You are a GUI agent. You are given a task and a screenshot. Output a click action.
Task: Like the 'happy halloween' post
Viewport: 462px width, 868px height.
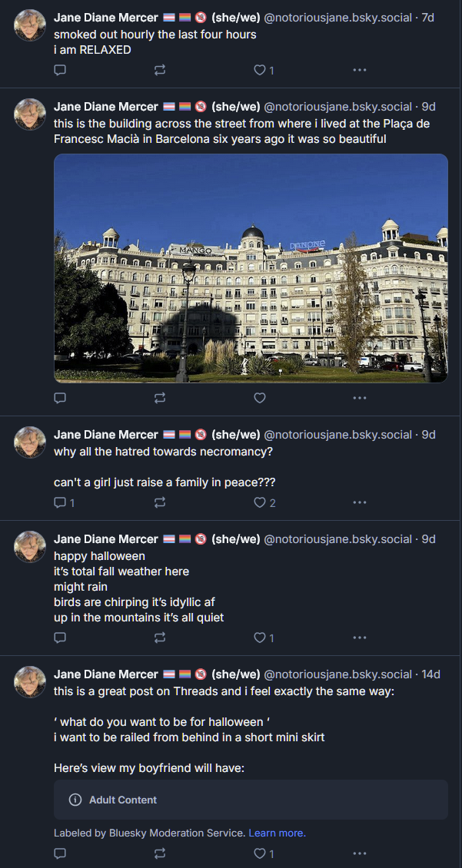[260, 638]
